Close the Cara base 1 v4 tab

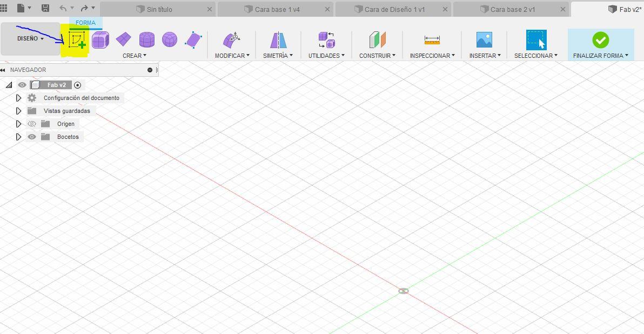click(327, 9)
